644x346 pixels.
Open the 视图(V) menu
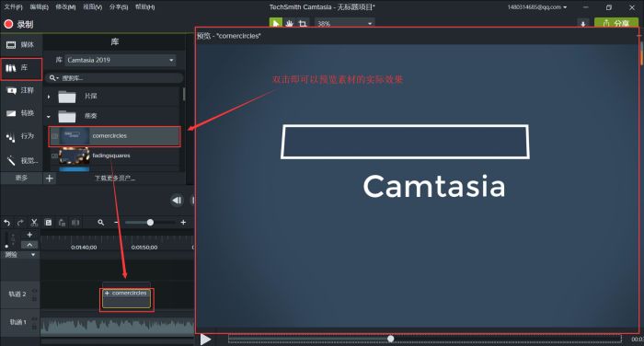(x=92, y=7)
